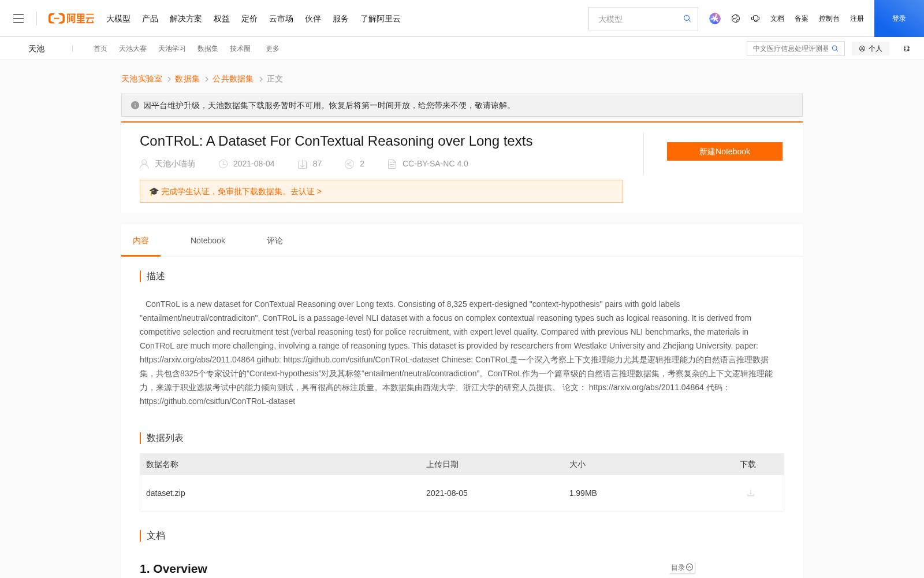924x578 pixels.
Task: Expand the 目录 table of contents
Action: click(x=682, y=568)
